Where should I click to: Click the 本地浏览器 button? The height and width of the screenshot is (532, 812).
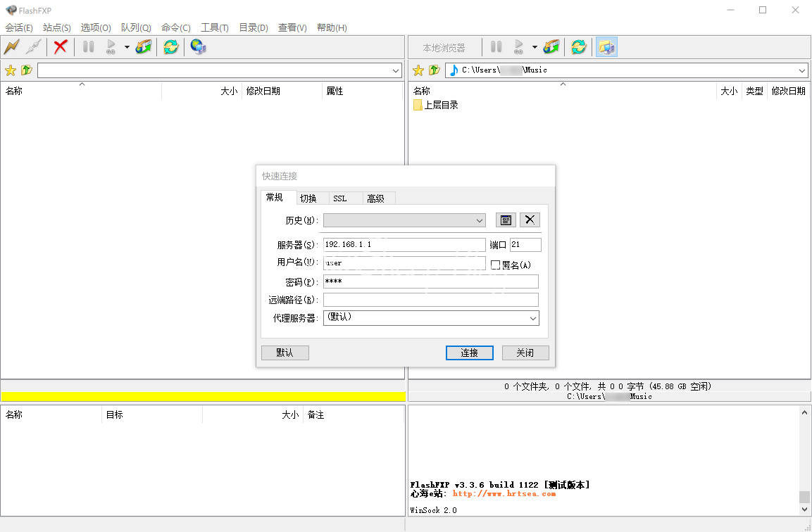click(444, 48)
